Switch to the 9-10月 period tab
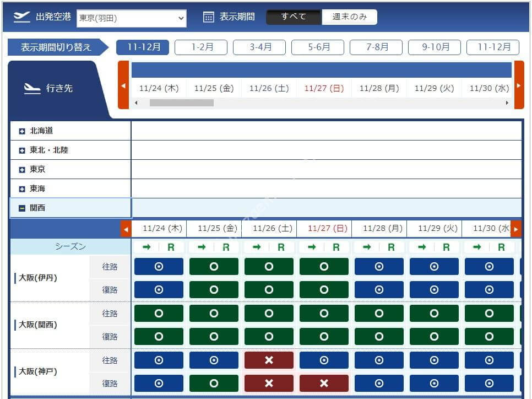The height and width of the screenshot is (399, 532). 435,47
